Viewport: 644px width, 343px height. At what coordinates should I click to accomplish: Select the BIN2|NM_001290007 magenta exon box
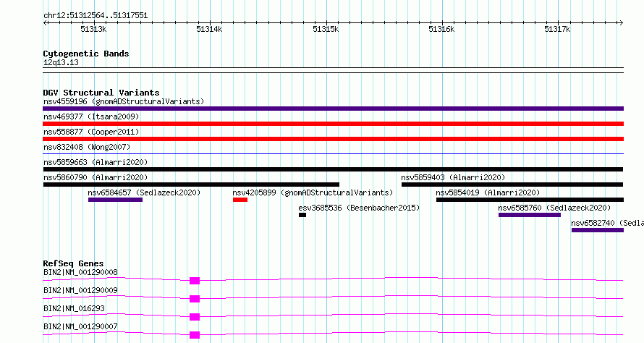point(195,335)
